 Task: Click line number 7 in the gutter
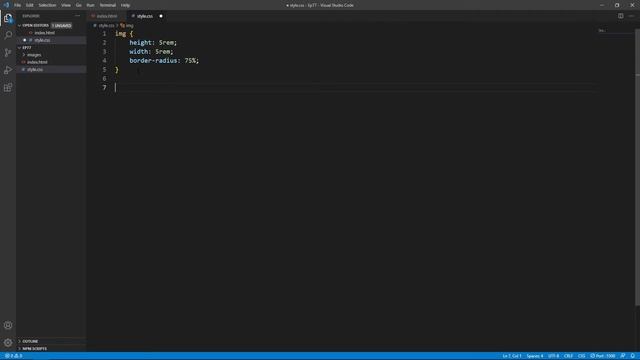point(104,87)
